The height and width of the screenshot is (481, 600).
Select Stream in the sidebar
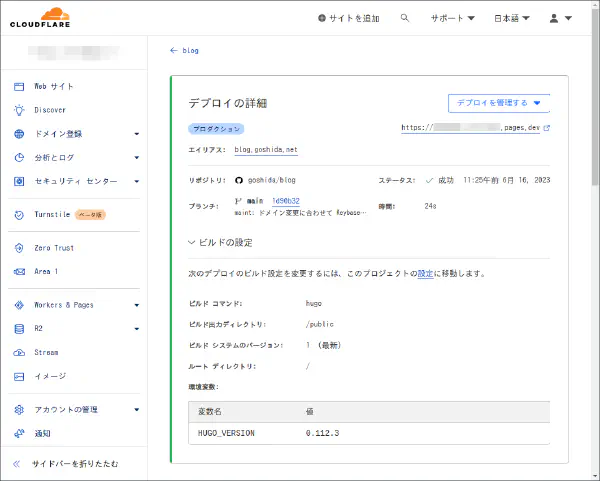click(46, 352)
